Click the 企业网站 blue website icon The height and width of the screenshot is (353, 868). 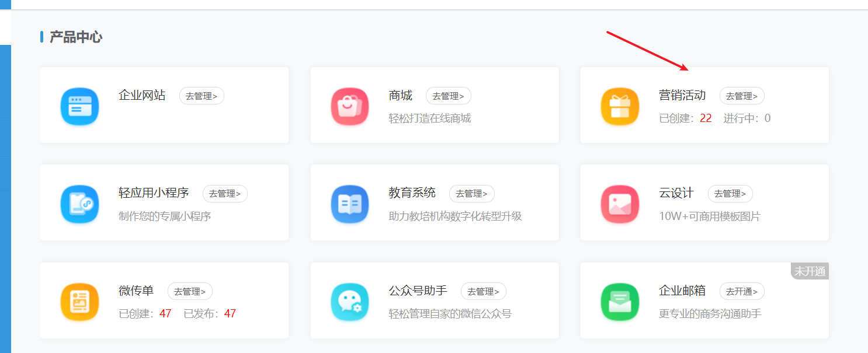[x=79, y=105]
